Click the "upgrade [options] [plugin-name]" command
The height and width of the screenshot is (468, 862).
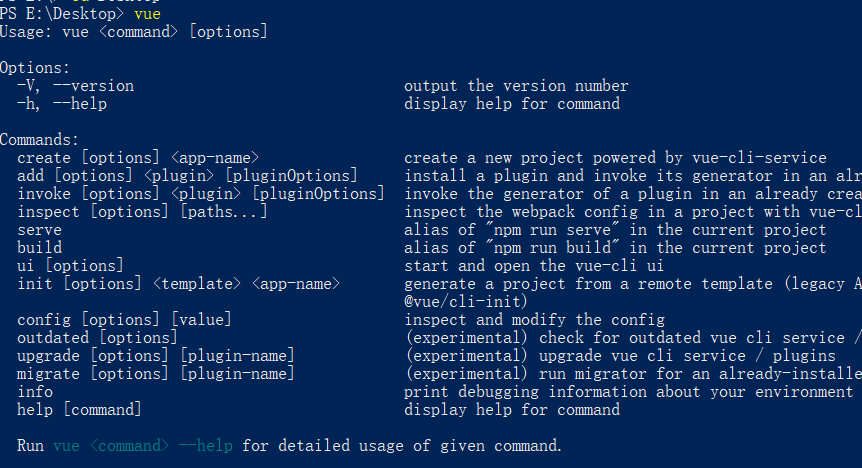pos(156,356)
